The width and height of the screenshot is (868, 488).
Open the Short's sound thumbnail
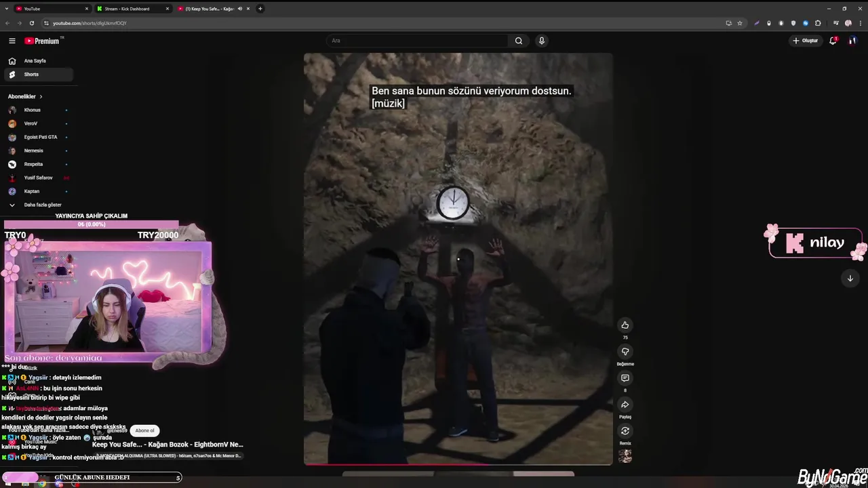tap(625, 456)
